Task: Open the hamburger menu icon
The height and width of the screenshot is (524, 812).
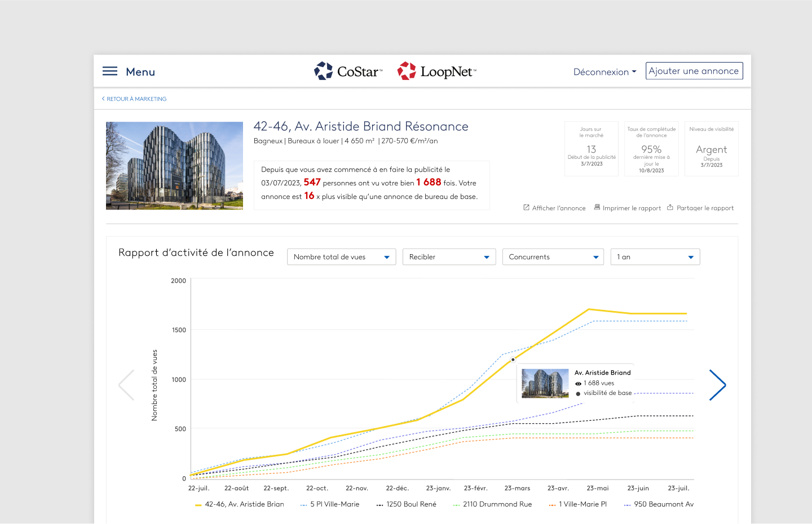Action: point(110,72)
